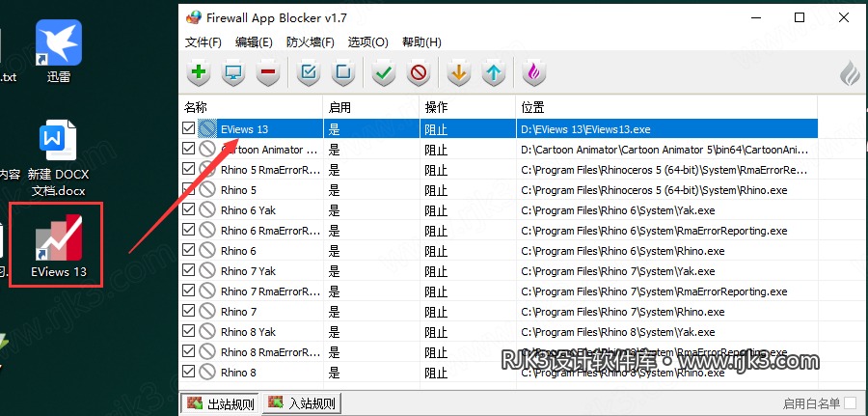Switch to the 入站规则 tab
The height and width of the screenshot is (416, 868).
point(302,402)
